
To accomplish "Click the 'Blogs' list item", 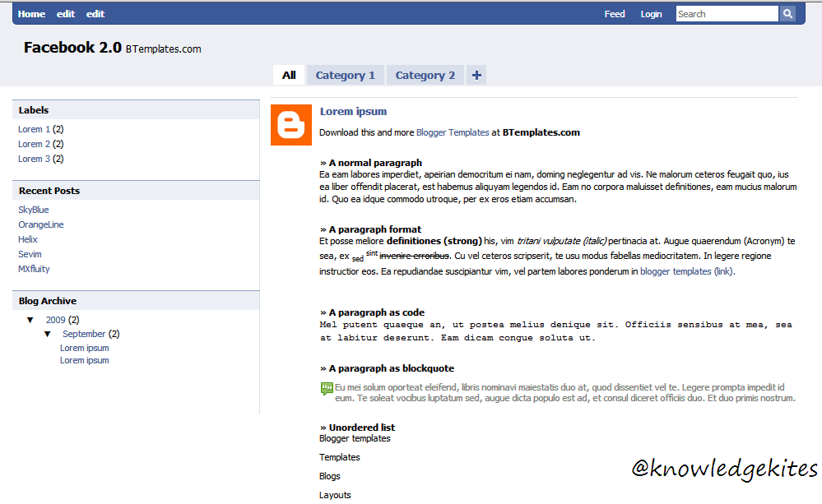I will coord(330,476).
